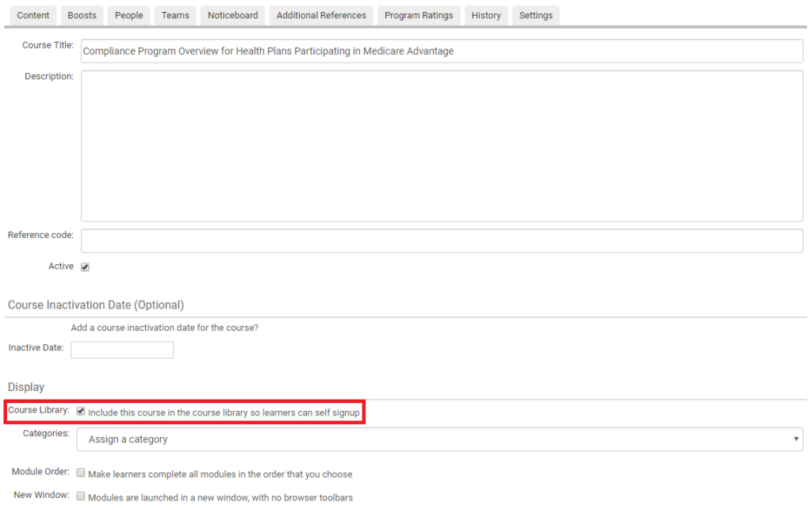The image size is (812, 510).
Task: Click the Reference code field
Action: [x=440, y=240]
